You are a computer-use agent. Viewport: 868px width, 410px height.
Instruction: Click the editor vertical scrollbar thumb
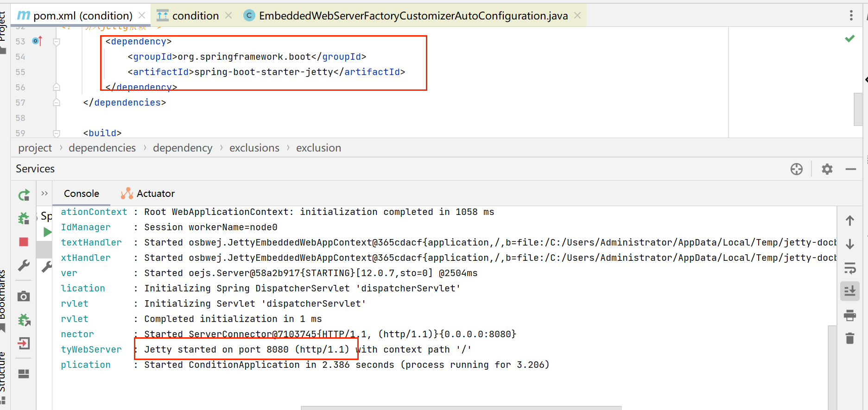point(858,109)
